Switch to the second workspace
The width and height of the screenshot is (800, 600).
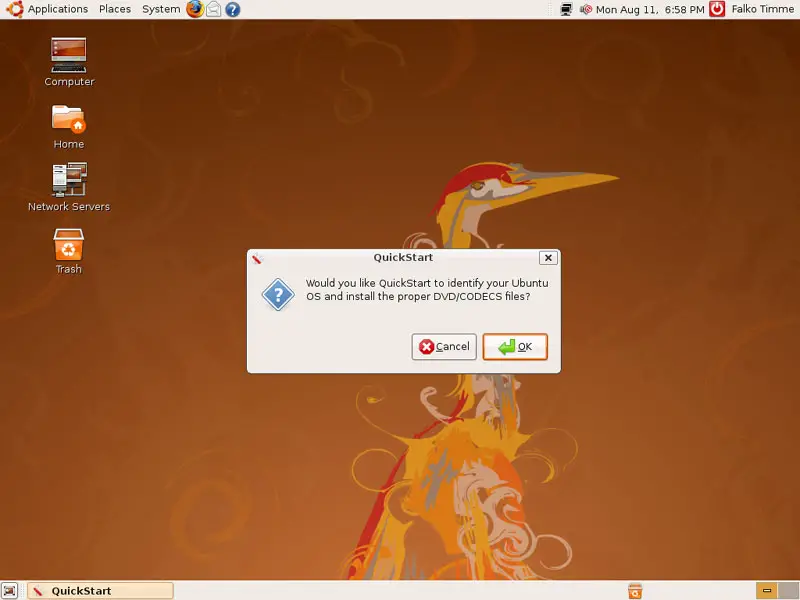[x=788, y=590]
